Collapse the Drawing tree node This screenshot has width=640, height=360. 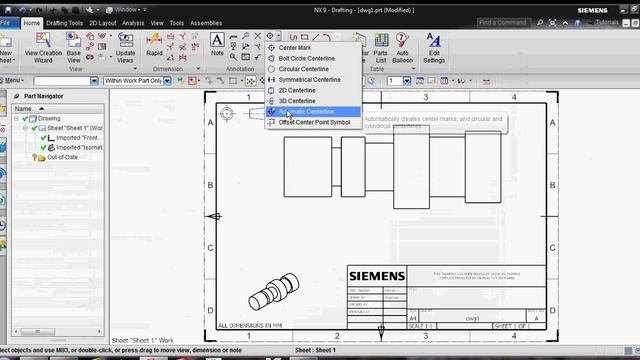click(16, 118)
